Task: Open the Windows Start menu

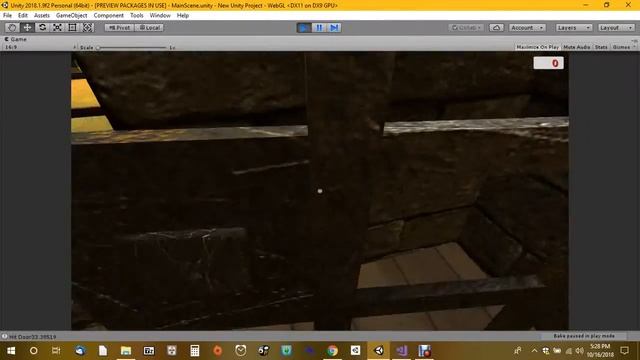Action: tap(11, 351)
